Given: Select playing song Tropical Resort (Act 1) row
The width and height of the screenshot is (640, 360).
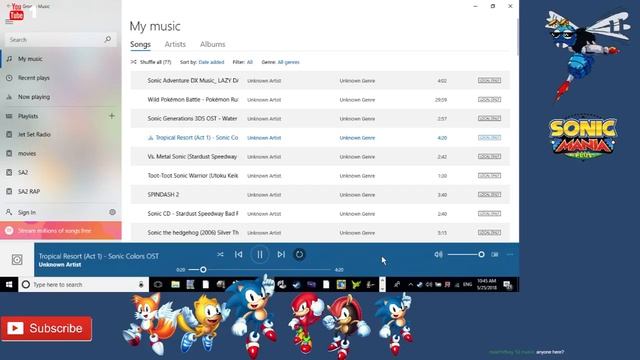Looking at the screenshot, I should click(320, 138).
